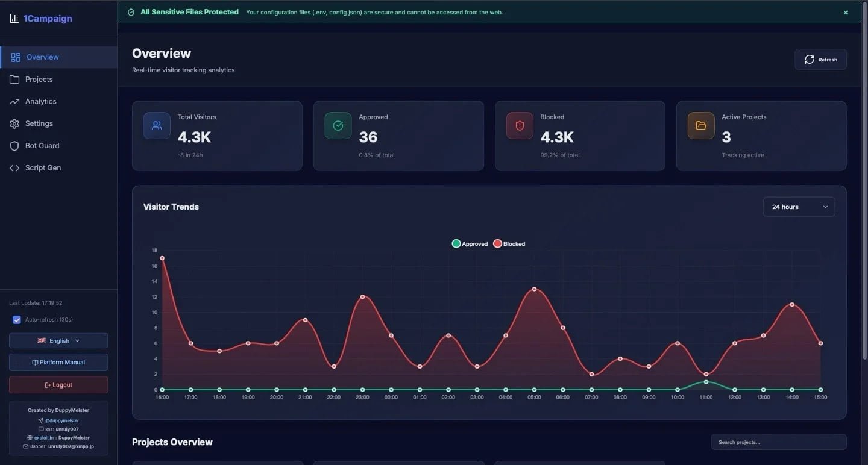Click the Search projects input field
The image size is (868, 465).
point(778,442)
